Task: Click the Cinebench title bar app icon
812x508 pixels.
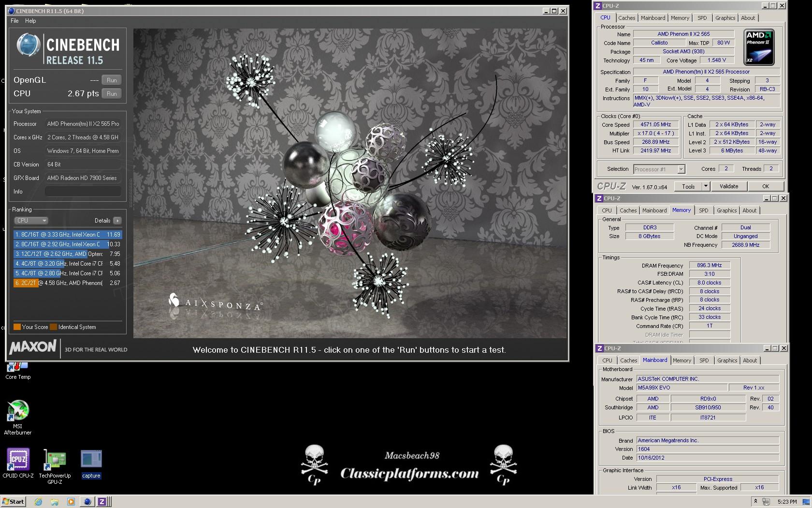Action: [x=12, y=11]
